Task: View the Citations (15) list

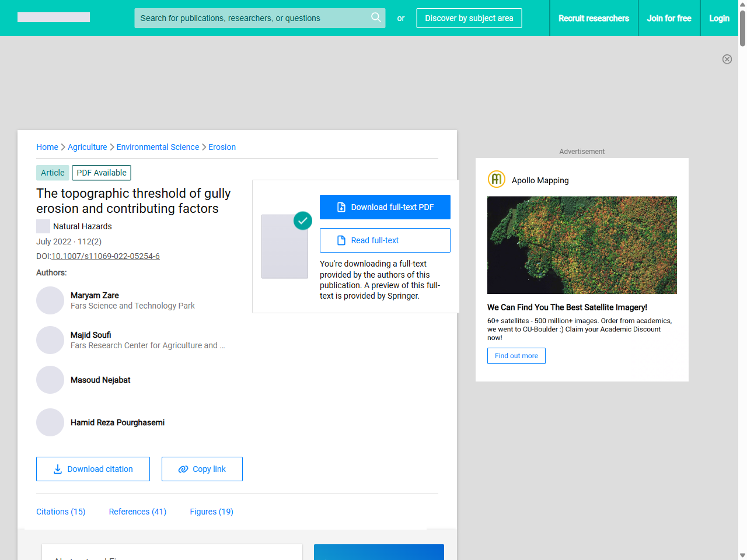Action: tap(61, 512)
